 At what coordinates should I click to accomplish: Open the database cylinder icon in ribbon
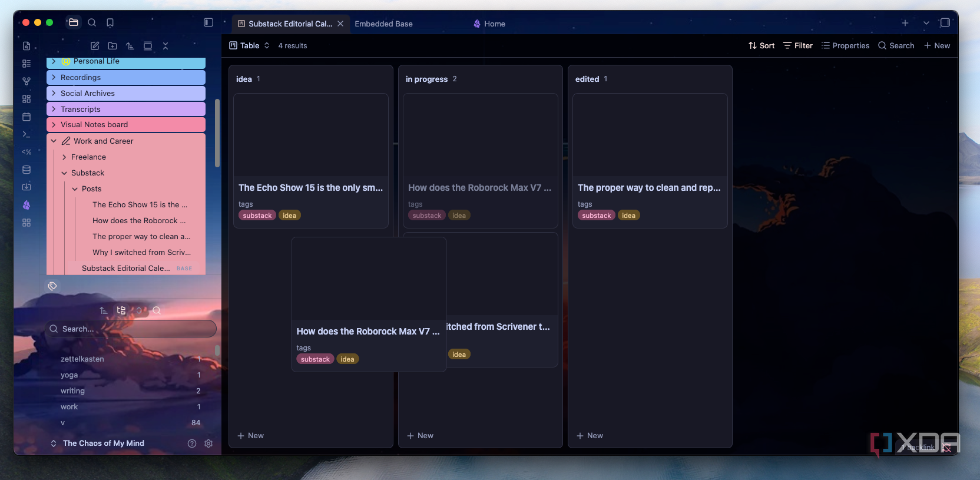coord(27,170)
